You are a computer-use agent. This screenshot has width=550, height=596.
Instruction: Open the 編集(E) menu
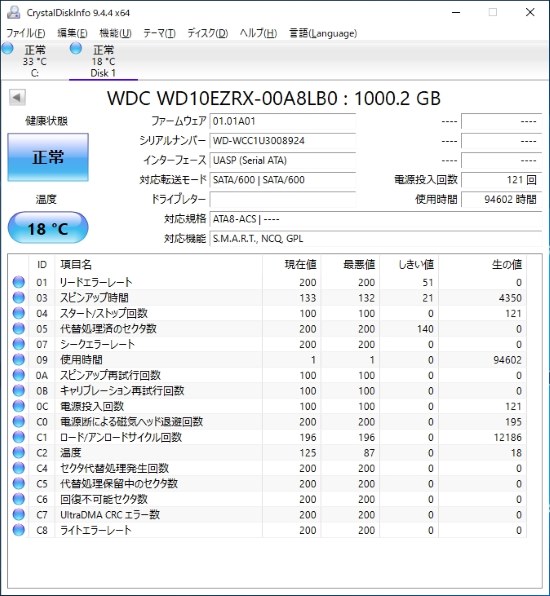[72, 33]
